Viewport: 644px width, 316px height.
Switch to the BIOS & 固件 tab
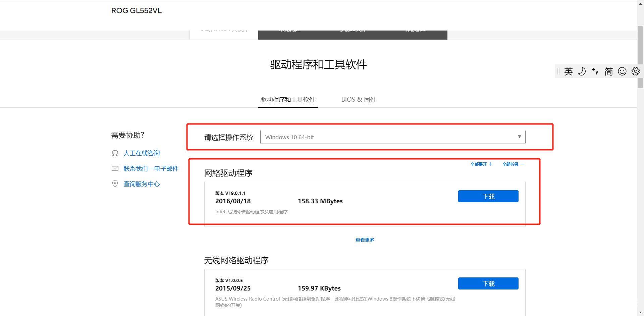pos(359,99)
